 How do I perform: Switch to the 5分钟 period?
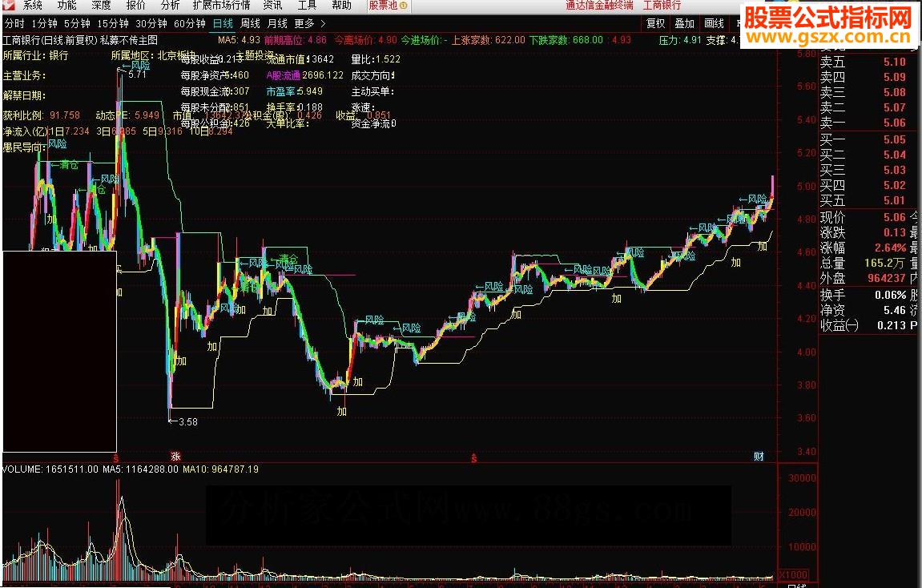[77, 23]
